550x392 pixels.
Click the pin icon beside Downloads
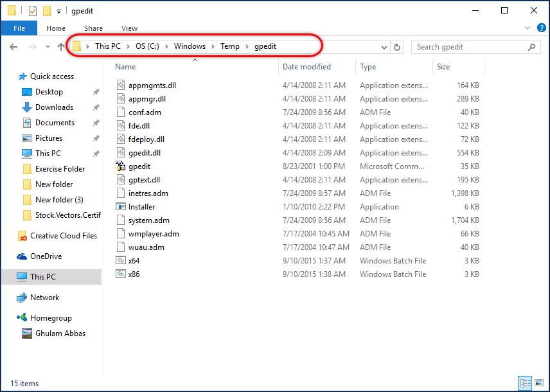click(x=96, y=107)
